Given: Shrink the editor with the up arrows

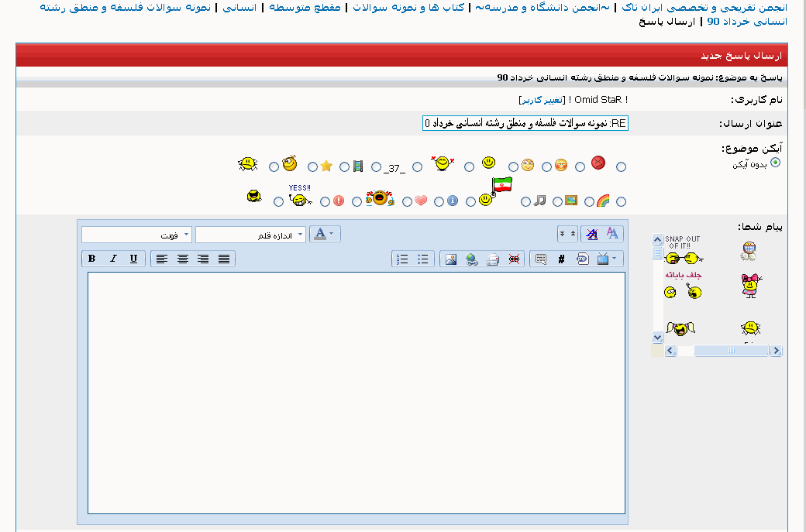Looking at the screenshot, I should click(573, 234).
